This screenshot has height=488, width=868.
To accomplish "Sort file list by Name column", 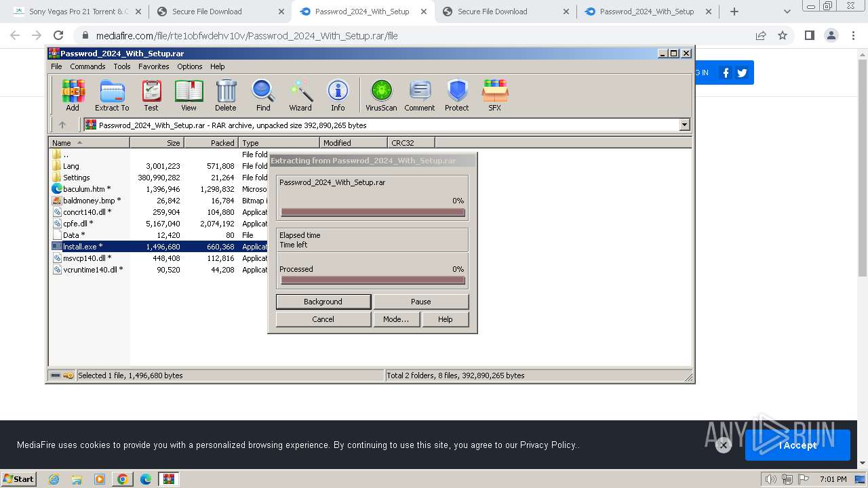I will pos(89,143).
